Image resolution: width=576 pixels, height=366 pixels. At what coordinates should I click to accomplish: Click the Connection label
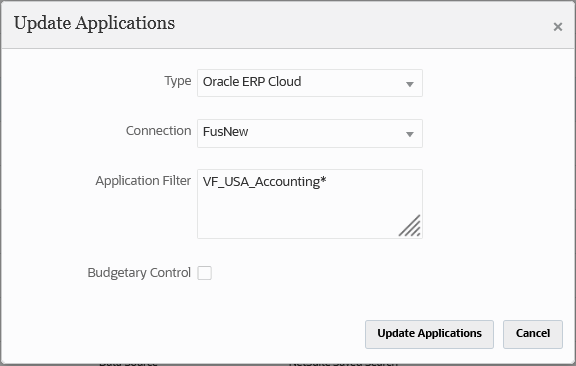point(158,131)
